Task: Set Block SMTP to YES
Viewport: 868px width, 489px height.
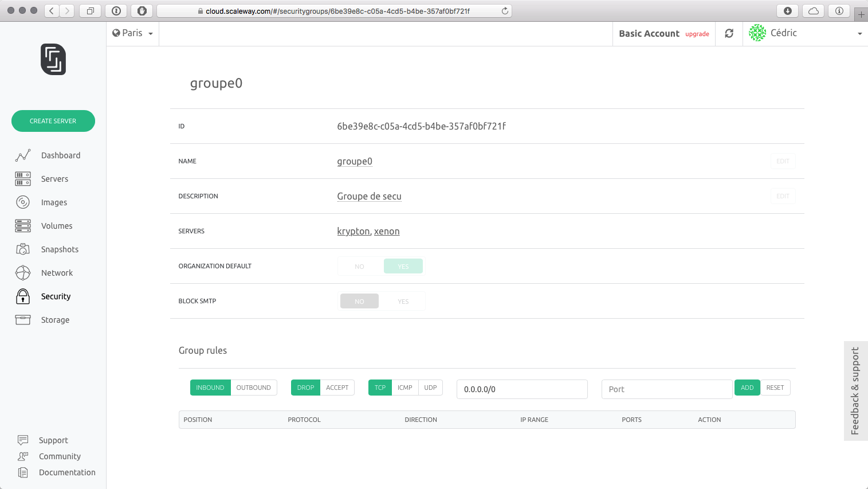Action: click(403, 302)
